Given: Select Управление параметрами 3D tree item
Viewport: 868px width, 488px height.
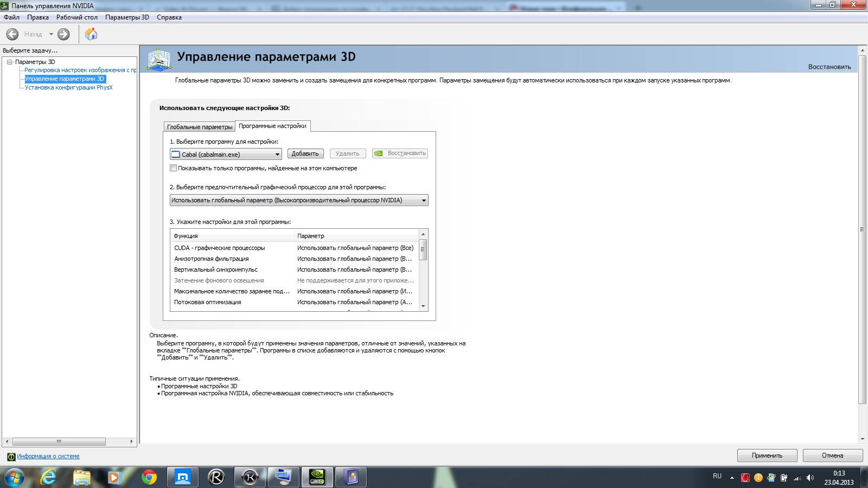Looking at the screenshot, I should coord(65,79).
